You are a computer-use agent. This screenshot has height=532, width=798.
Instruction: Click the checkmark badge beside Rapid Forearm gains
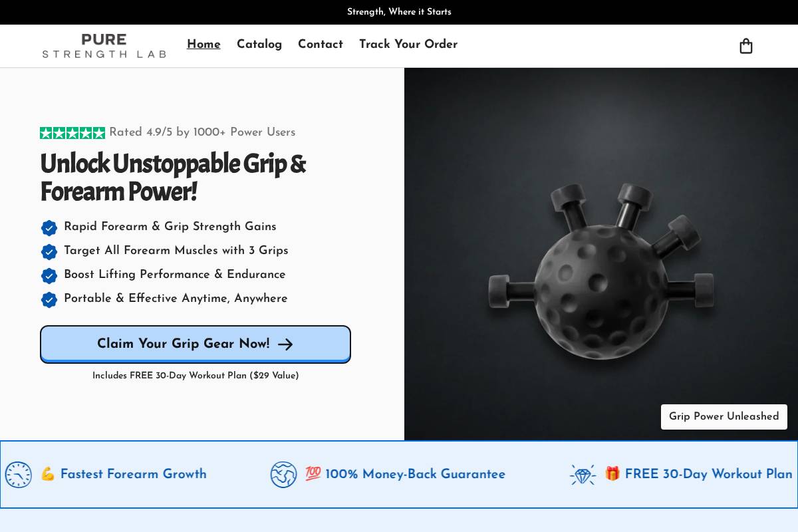click(x=49, y=227)
